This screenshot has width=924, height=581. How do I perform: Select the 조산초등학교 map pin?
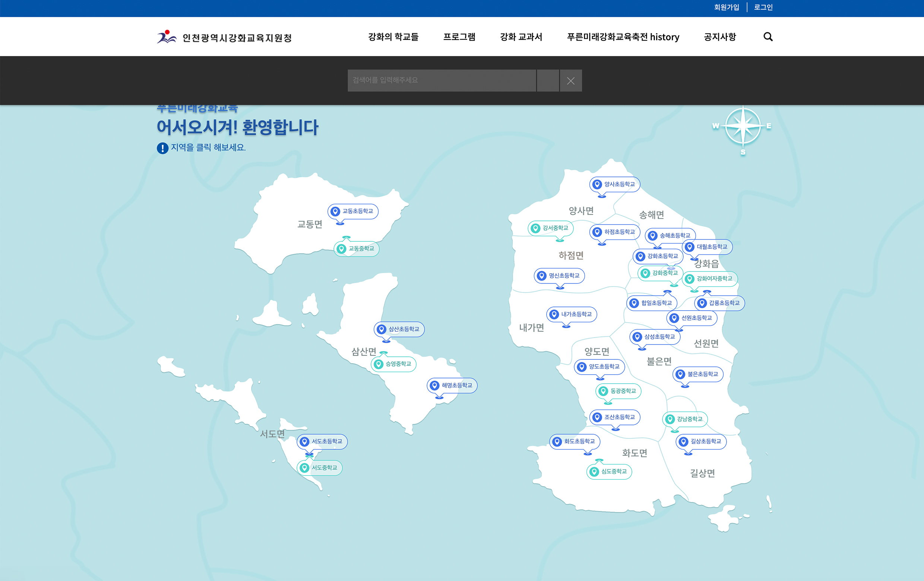point(615,417)
